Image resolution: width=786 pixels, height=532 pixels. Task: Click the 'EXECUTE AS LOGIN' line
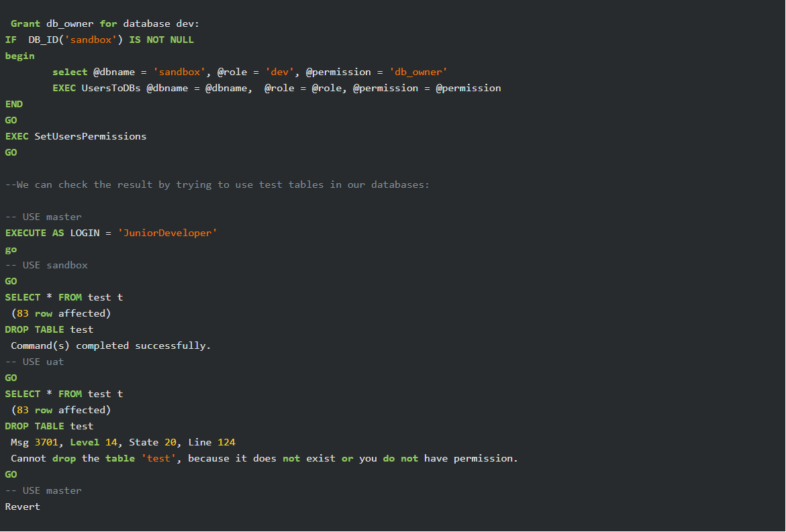tap(111, 233)
